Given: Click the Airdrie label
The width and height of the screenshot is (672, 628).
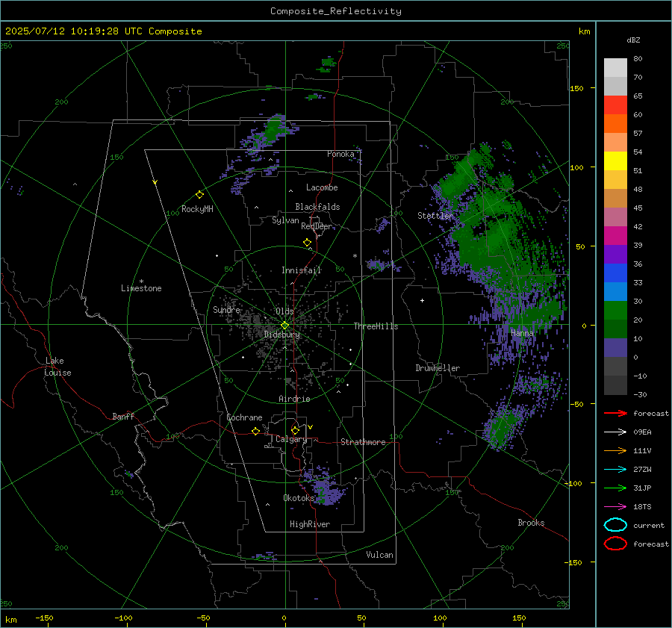Looking at the screenshot, I should click(x=294, y=399).
